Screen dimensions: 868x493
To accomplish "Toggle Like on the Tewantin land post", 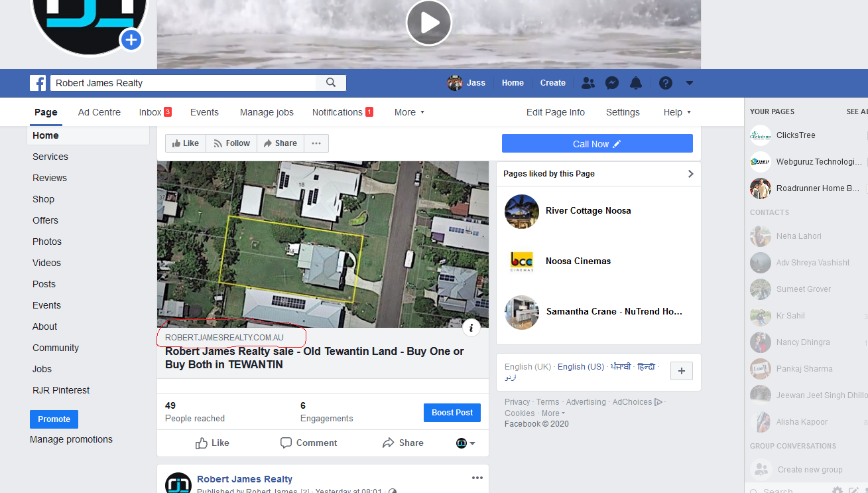I will pos(212,443).
